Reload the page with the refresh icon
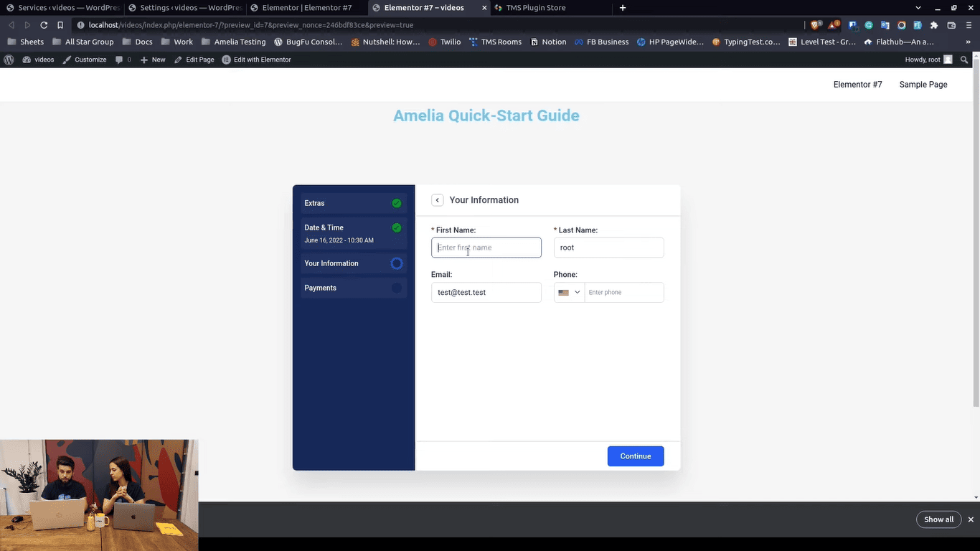This screenshot has height=551, width=980. click(44, 25)
